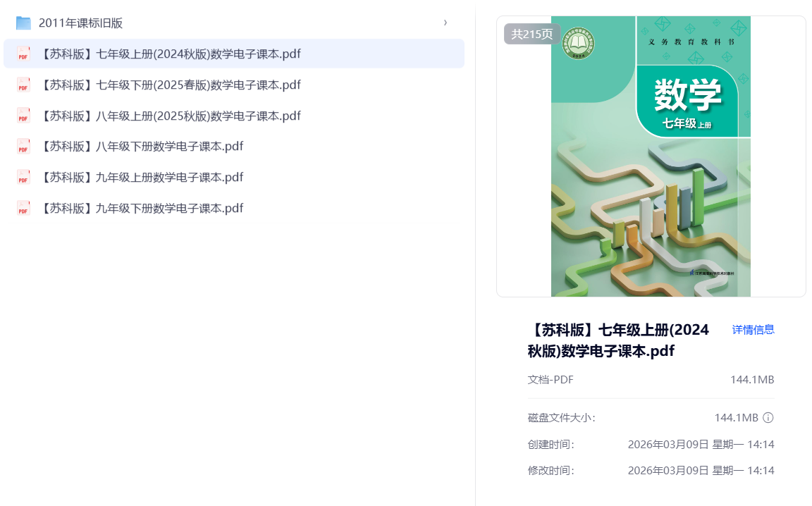The width and height of the screenshot is (812, 506).
Task: Select 【苏科版】九年级上册数学电子课本.pdf
Action: 141,178
